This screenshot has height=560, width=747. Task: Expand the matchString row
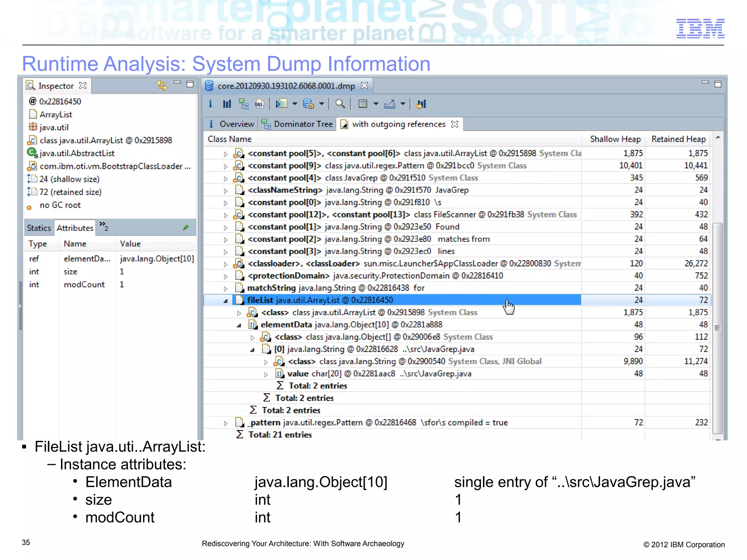click(225, 289)
